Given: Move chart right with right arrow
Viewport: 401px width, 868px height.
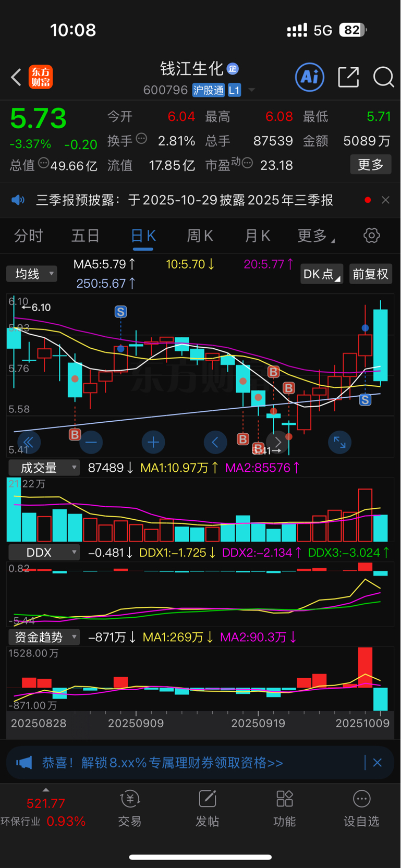Looking at the screenshot, I should tap(277, 443).
